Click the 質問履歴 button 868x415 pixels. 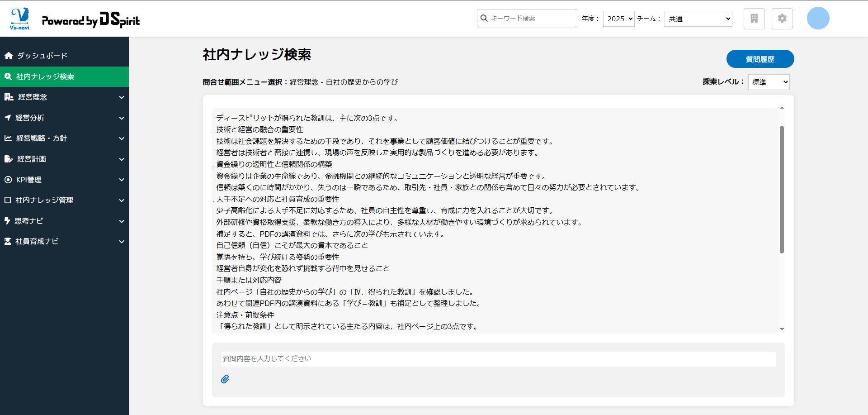(x=760, y=59)
